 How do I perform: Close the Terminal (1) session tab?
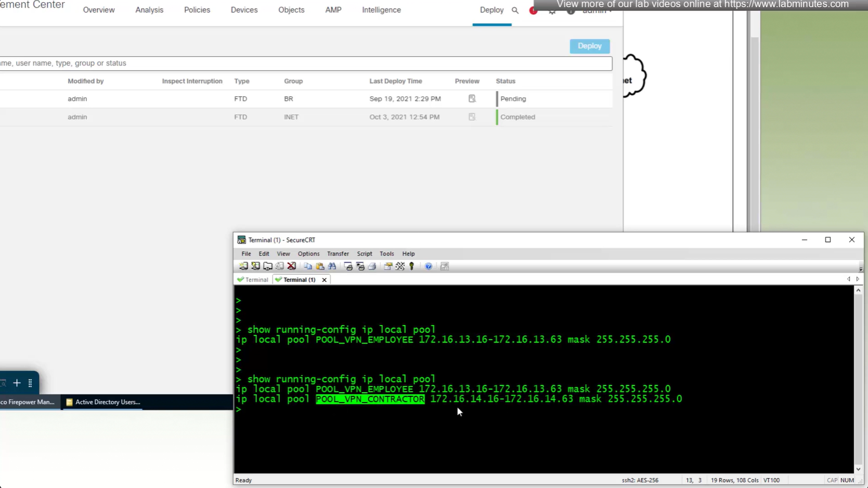coord(325,280)
